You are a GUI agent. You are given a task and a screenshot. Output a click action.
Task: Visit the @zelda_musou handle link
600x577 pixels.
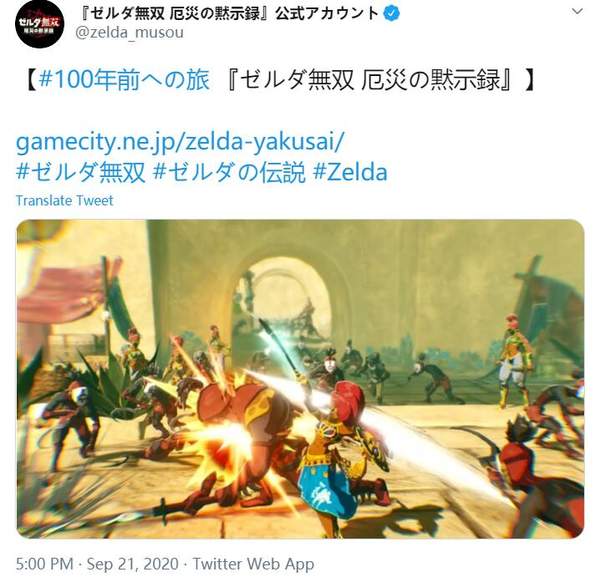pos(129,33)
